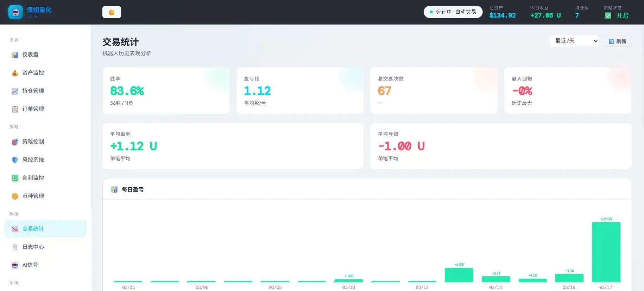Click the 币种管理 coin icon

[15, 196]
